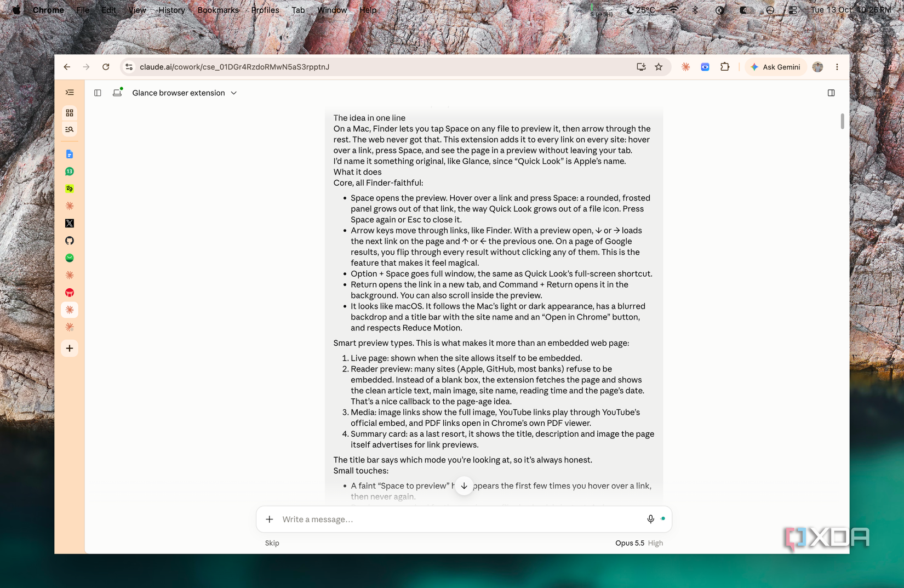Click the blue eye extension icon
The width and height of the screenshot is (904, 588).
(x=705, y=67)
